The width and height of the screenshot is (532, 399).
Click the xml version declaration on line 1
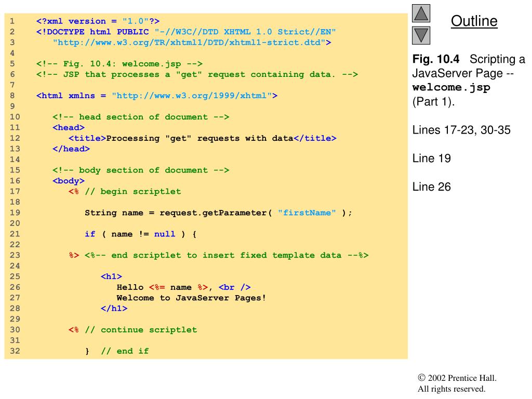coord(98,21)
